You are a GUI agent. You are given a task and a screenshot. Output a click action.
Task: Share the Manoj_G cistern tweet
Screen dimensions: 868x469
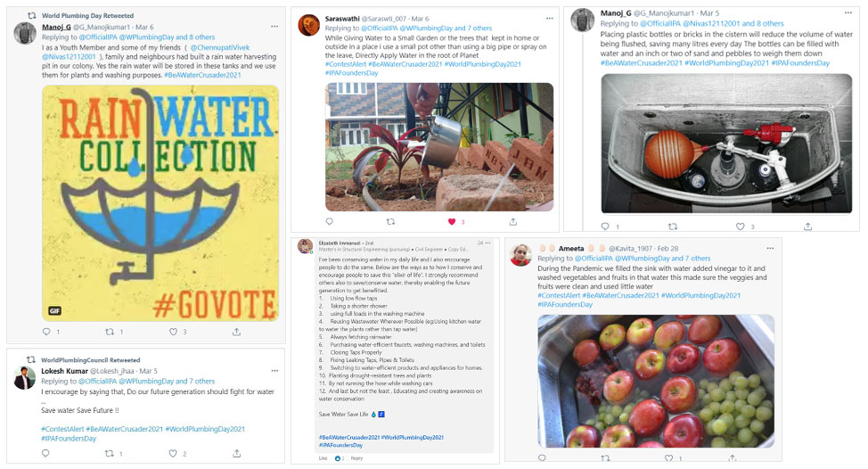807,226
